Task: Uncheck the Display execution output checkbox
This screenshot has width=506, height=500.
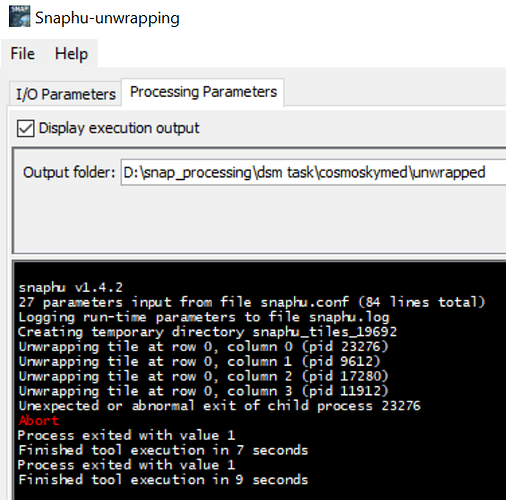Action: click(x=25, y=128)
